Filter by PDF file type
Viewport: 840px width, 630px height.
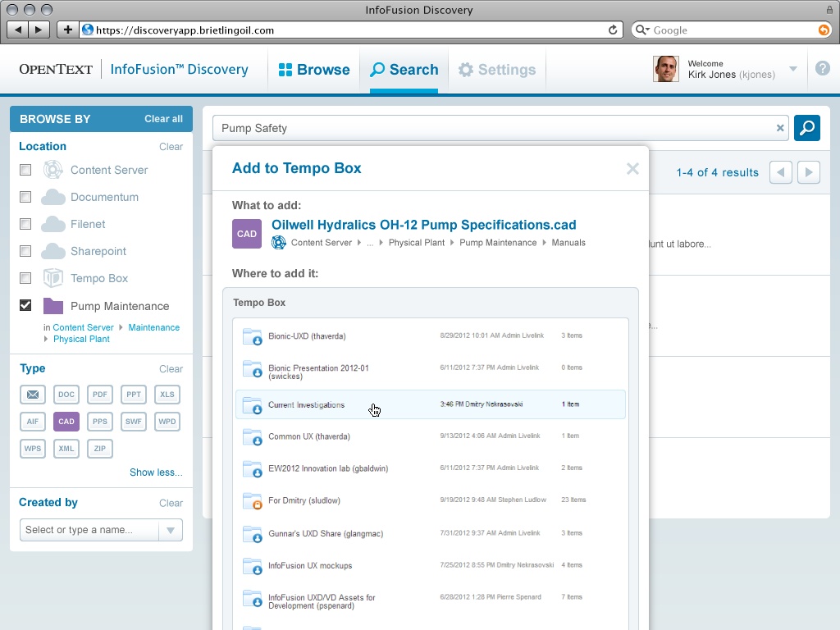click(x=99, y=395)
